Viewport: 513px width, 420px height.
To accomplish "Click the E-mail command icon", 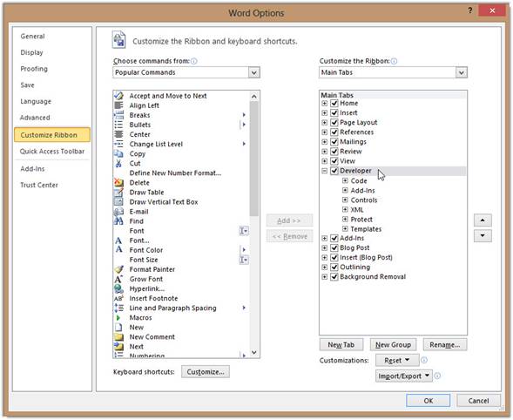I will [x=118, y=212].
